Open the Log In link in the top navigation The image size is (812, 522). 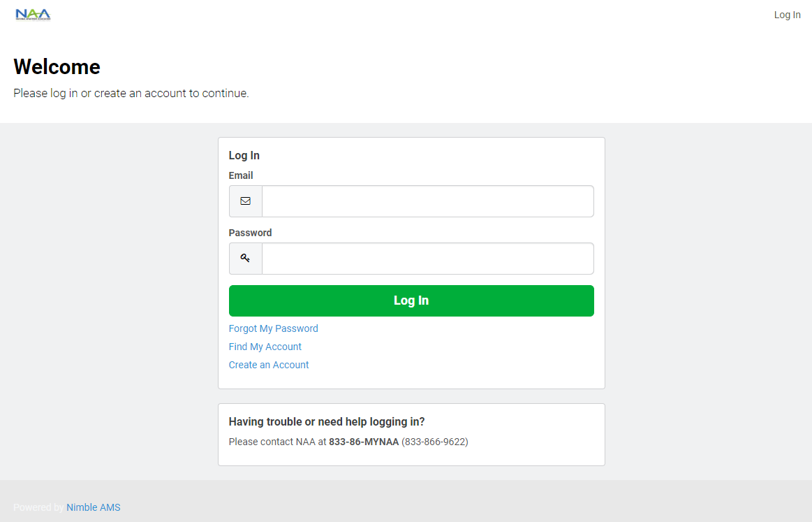[787, 15]
